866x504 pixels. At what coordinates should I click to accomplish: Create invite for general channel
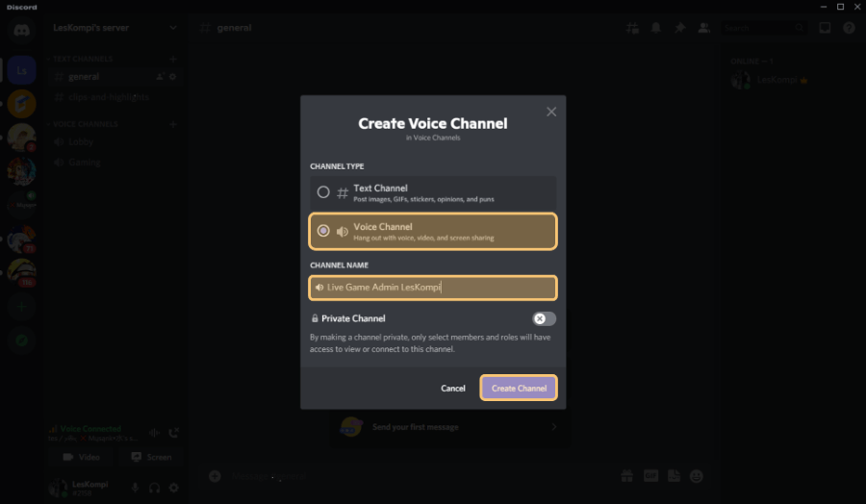point(160,77)
